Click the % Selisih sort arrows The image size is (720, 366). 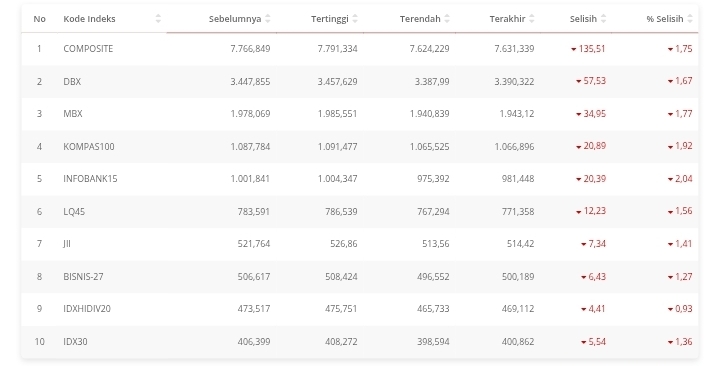click(690, 19)
